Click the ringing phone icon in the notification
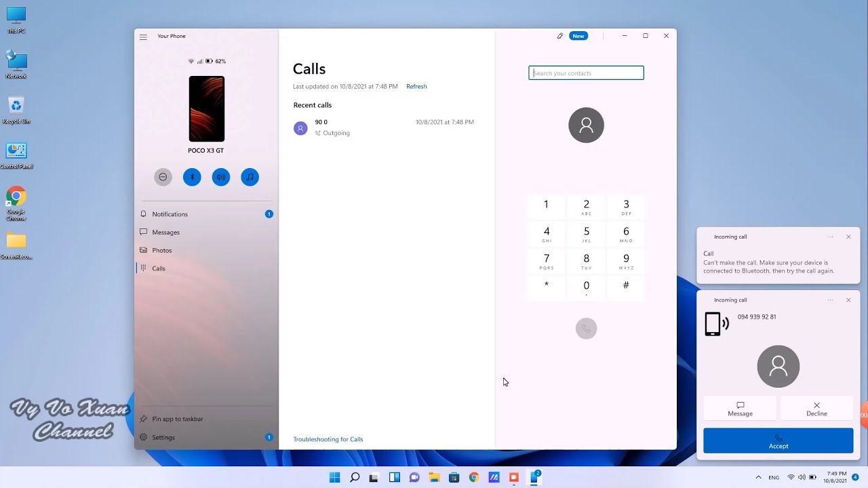Viewport: 868px width, 488px height. click(716, 324)
